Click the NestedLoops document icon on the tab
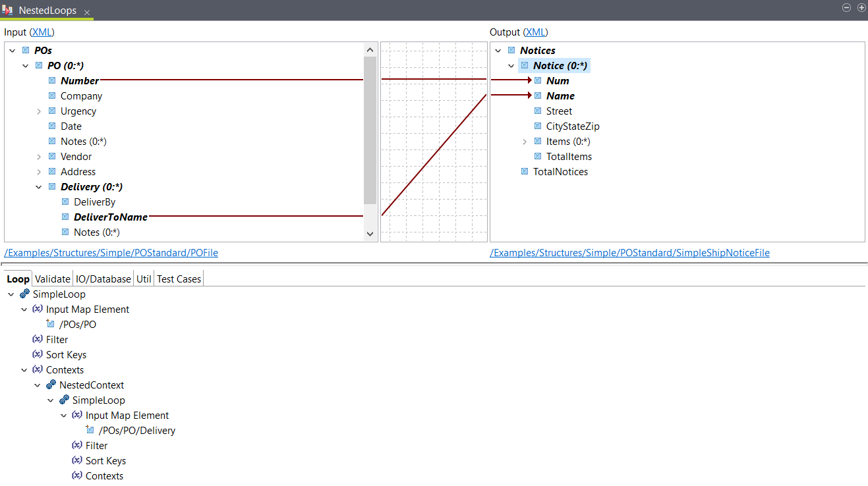Screen dimensions: 868x486 [9, 9]
